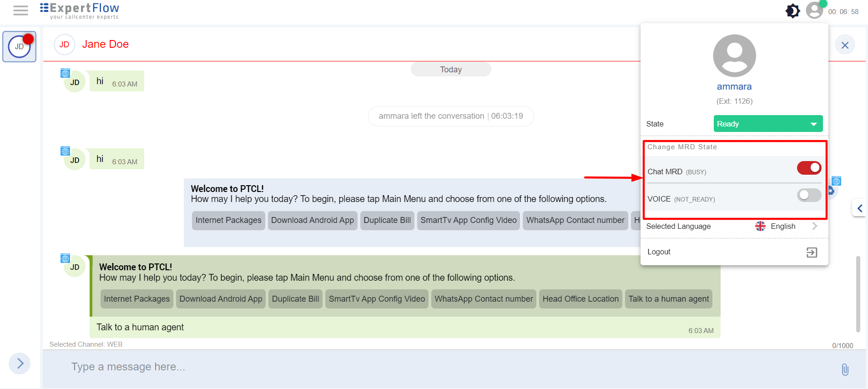The image size is (868, 389).
Task: Click the Talk to a human agent button
Action: tap(668, 299)
